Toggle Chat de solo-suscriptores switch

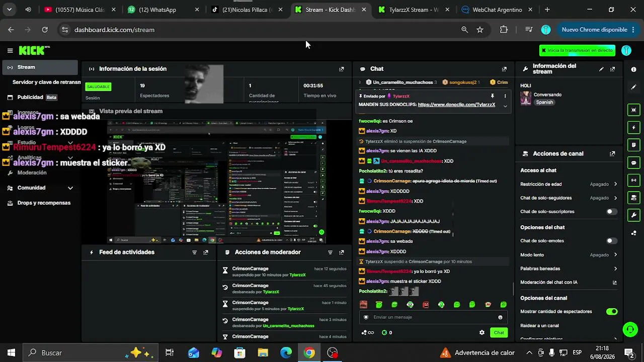coord(611,212)
